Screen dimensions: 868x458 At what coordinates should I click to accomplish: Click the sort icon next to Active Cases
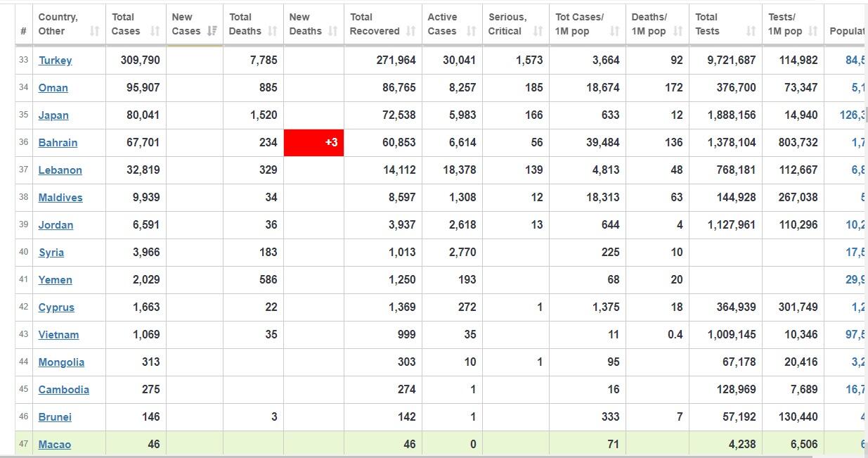pyautogui.click(x=472, y=31)
